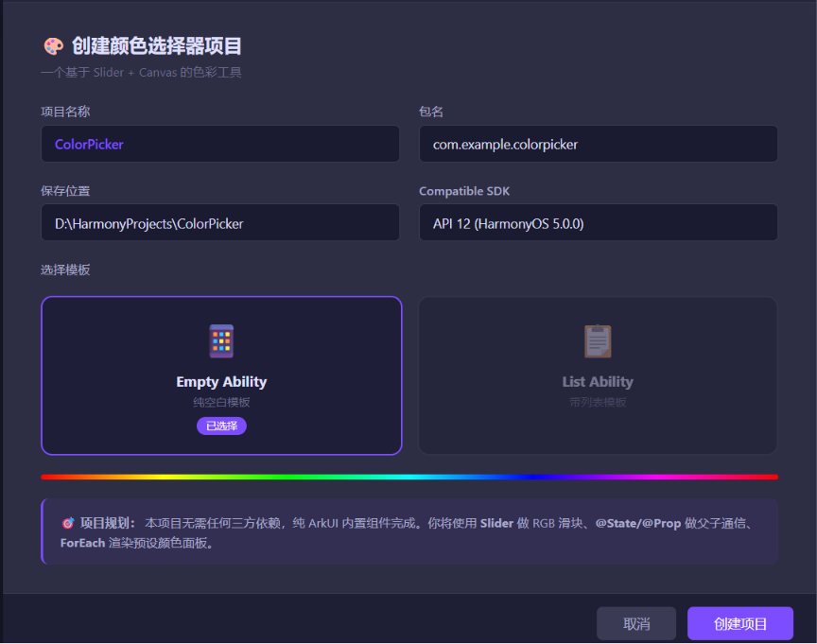
Task: Click the 项目规划 heading text
Action: click(108, 523)
